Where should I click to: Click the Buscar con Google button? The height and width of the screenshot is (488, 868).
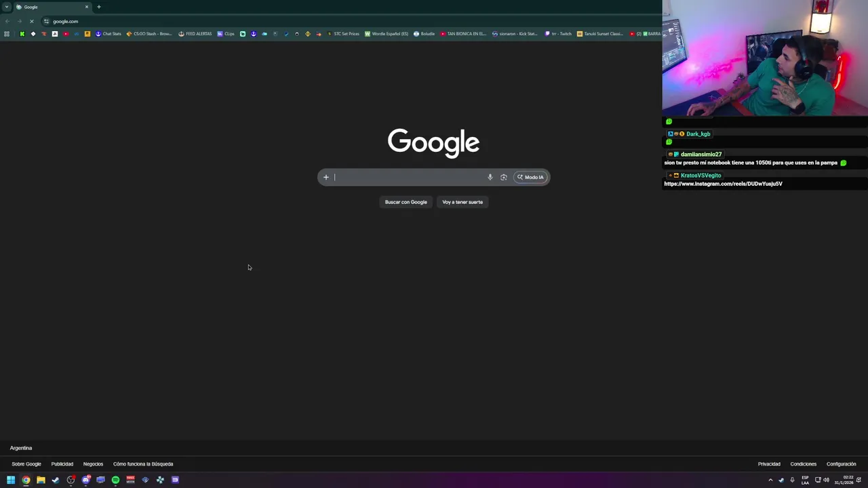(x=406, y=202)
